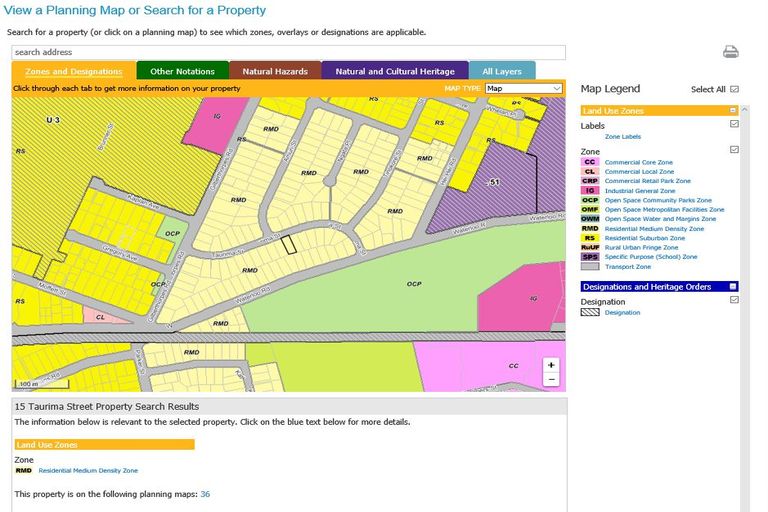Select the All Layers tab
Viewport: 768px width, 512px height.
[x=502, y=71]
